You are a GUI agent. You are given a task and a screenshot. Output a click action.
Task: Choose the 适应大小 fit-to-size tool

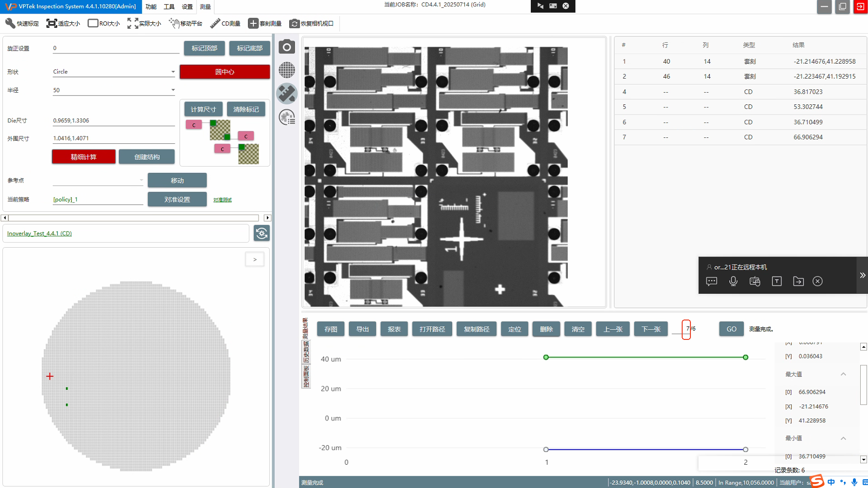[x=63, y=23]
